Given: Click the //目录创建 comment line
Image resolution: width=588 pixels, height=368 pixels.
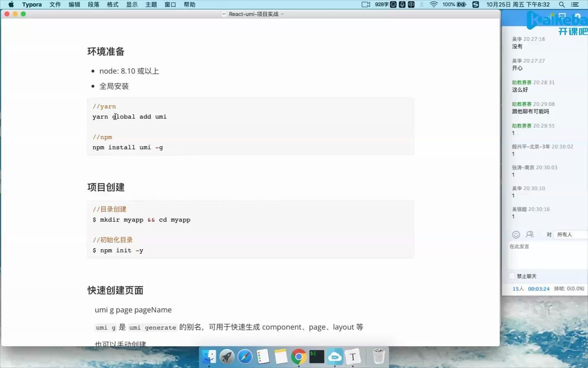Looking at the screenshot, I should click(x=109, y=209).
